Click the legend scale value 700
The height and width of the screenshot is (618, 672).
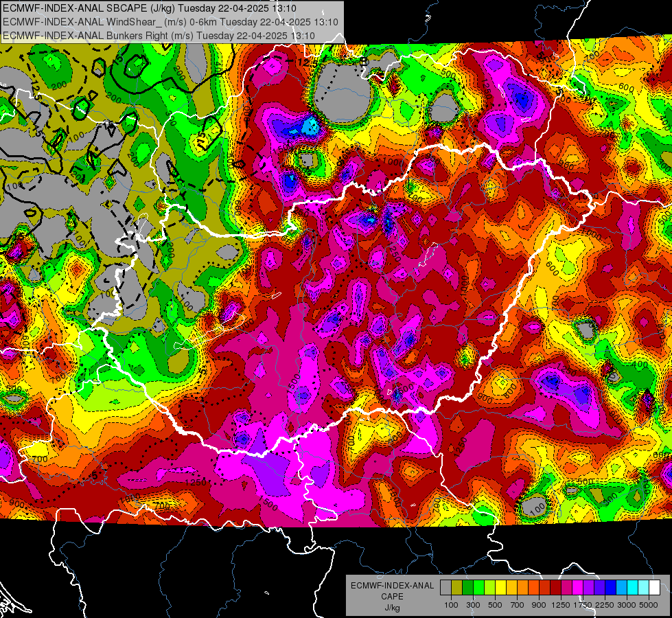point(517,605)
